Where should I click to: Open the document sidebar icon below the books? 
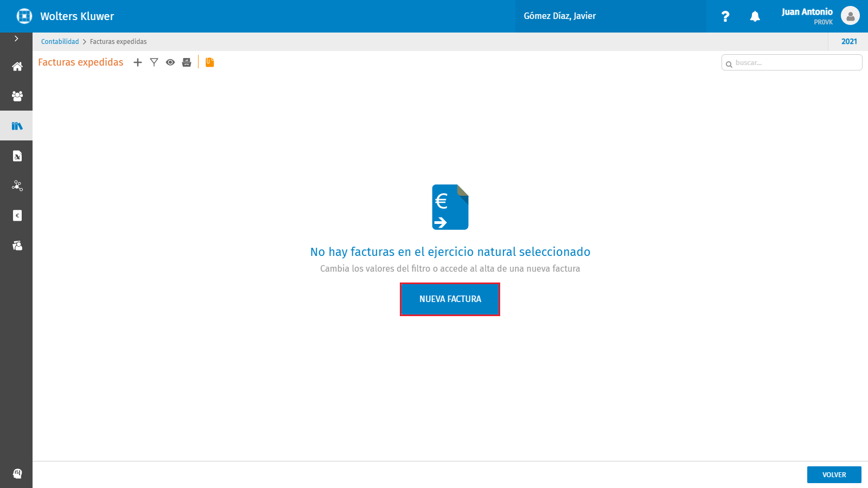point(17,156)
